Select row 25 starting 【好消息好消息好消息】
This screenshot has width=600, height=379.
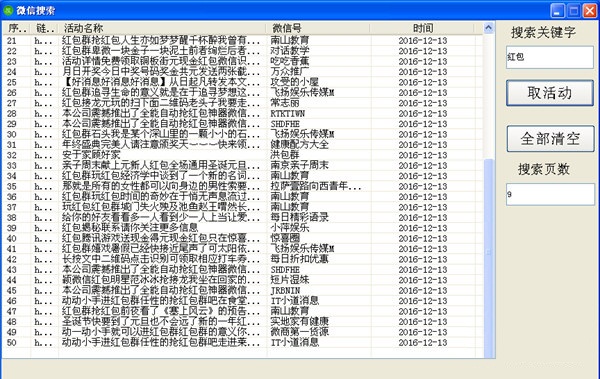[x=243, y=82]
